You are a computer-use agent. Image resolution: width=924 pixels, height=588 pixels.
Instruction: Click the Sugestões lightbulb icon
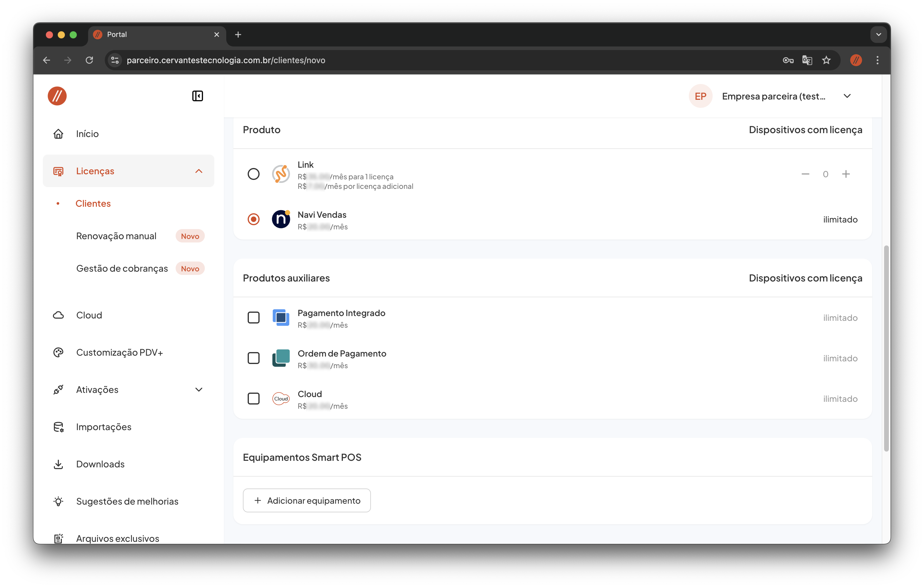tap(58, 502)
